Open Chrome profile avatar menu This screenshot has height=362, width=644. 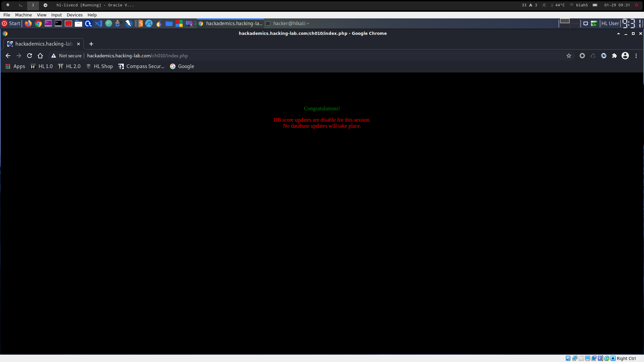(625, 56)
